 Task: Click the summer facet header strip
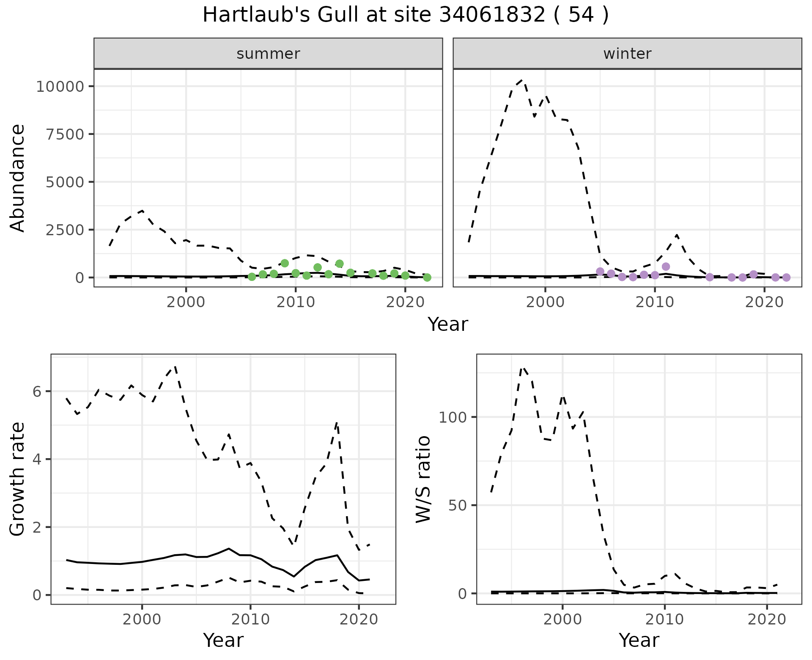point(268,54)
